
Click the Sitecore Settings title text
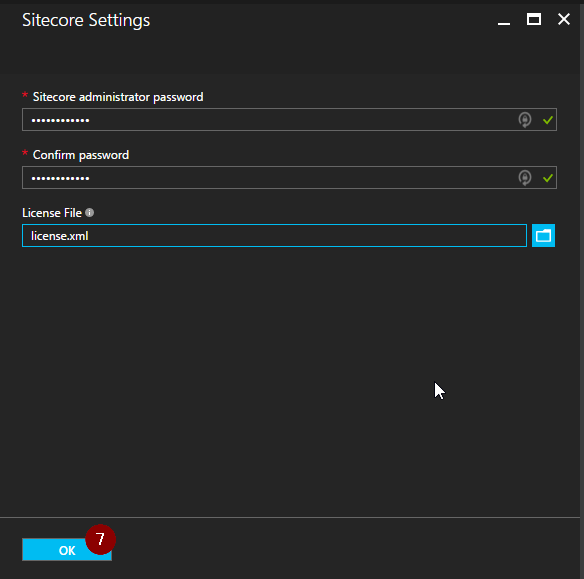point(86,20)
